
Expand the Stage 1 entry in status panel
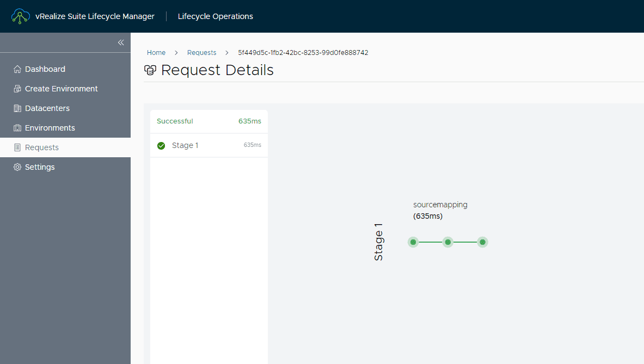(x=185, y=146)
